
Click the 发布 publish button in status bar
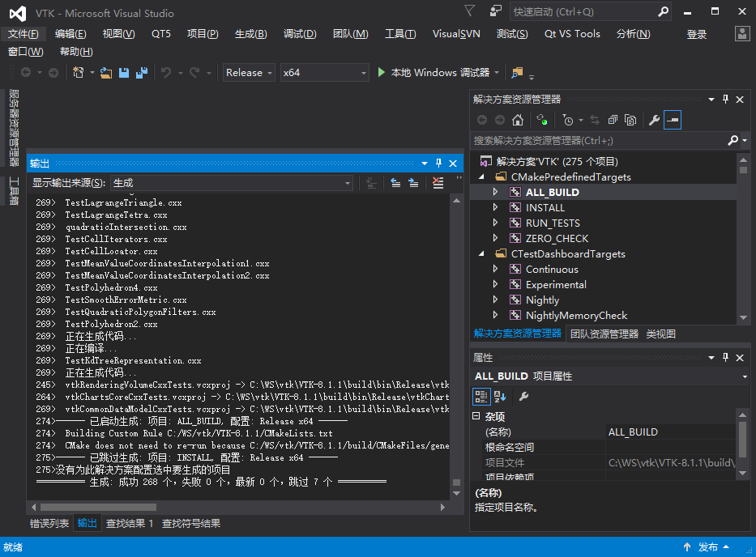click(707, 547)
